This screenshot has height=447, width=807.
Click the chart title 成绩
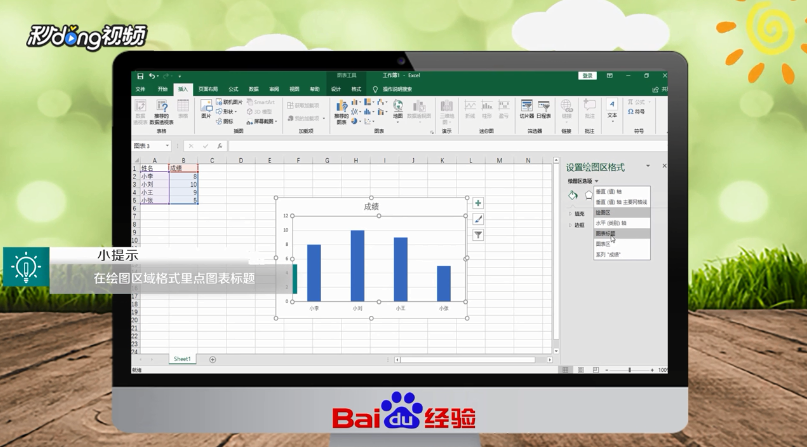371,206
